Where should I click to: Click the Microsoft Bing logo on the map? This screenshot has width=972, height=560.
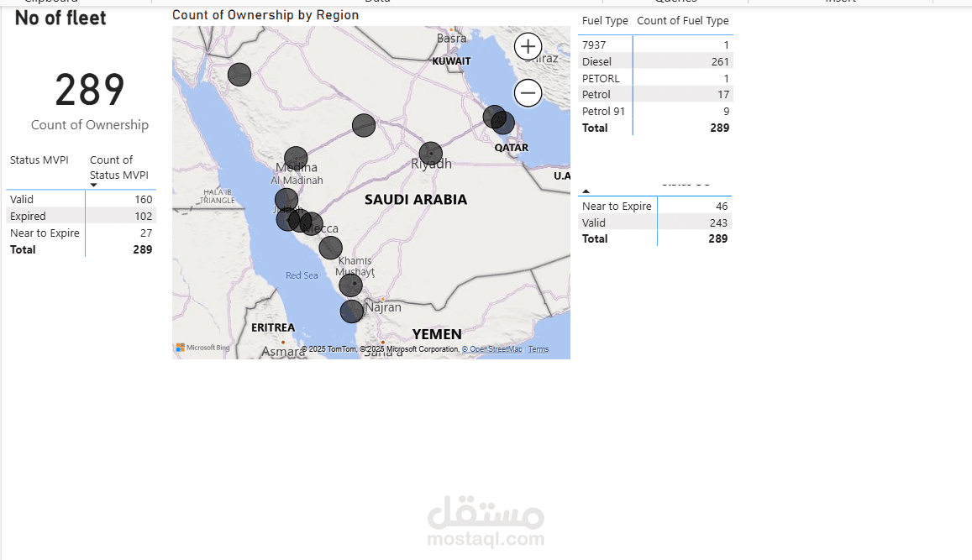click(x=202, y=348)
